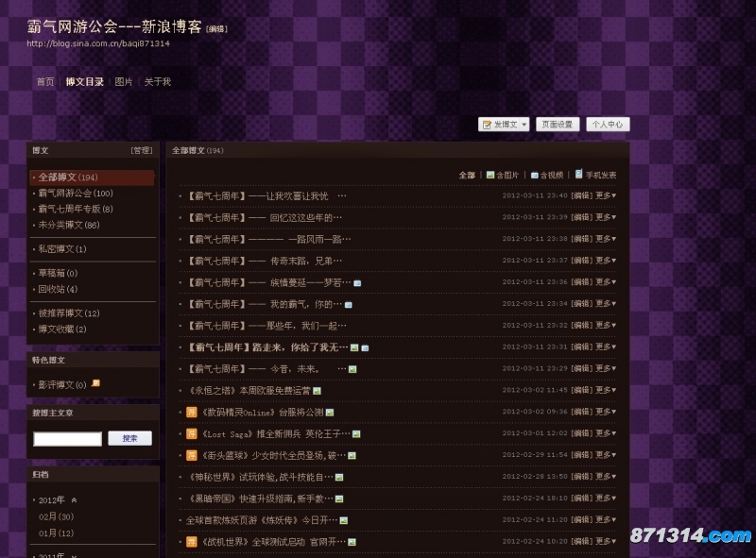Click the 发博文 compose icon
This screenshot has width=756, height=558.
pyautogui.click(x=487, y=125)
